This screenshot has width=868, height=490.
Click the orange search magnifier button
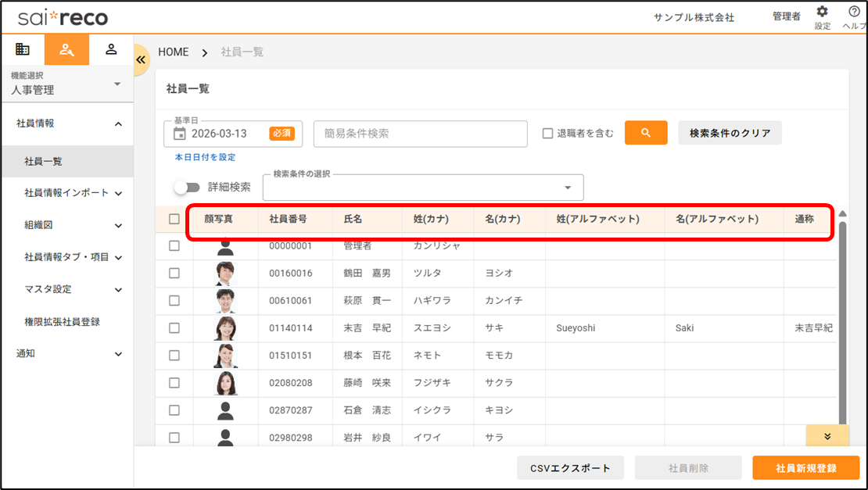[x=646, y=133]
